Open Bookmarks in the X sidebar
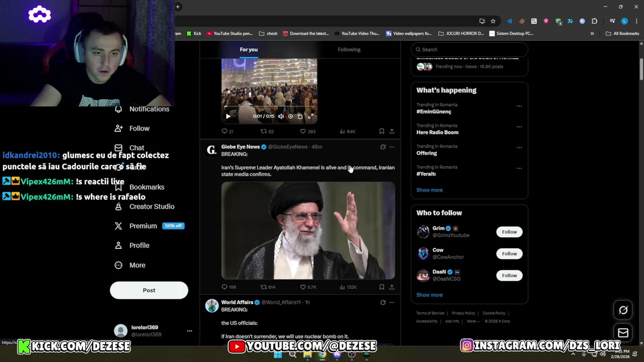 tap(139, 187)
